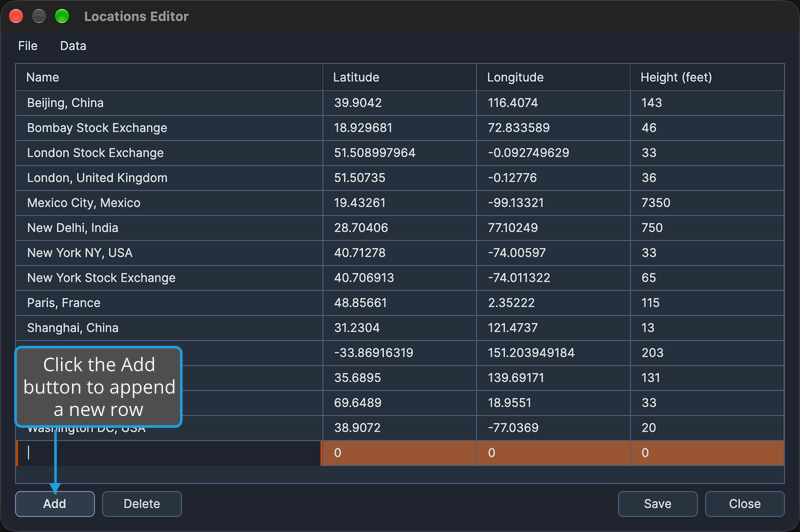Click longitude value 72.833589
Screen dimensions: 800x532
(519, 128)
